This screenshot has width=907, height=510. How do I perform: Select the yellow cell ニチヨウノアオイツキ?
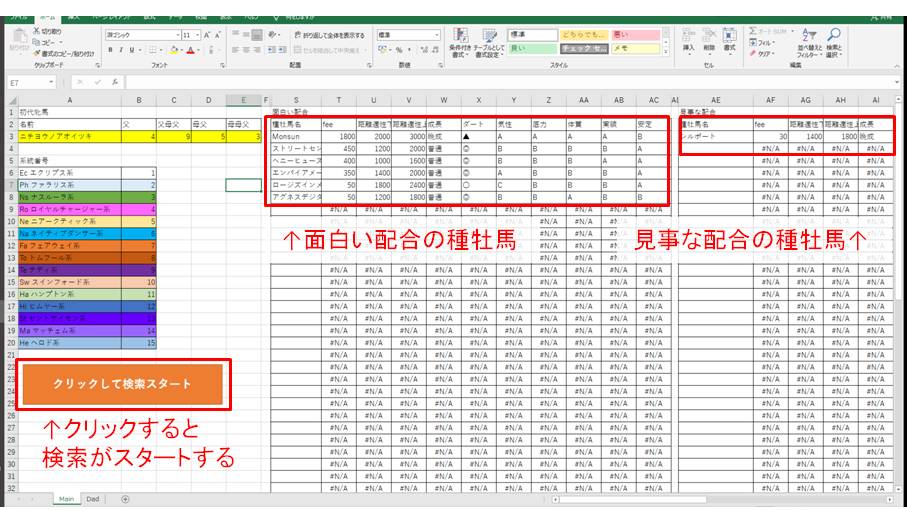pyautogui.click(x=69, y=136)
